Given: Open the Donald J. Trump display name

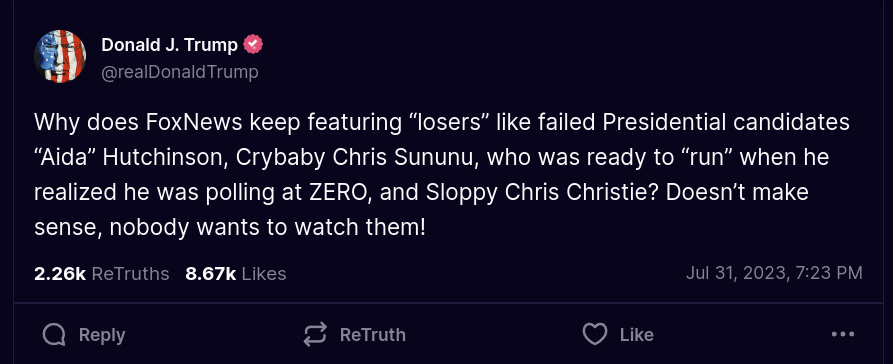Looking at the screenshot, I should [x=170, y=44].
